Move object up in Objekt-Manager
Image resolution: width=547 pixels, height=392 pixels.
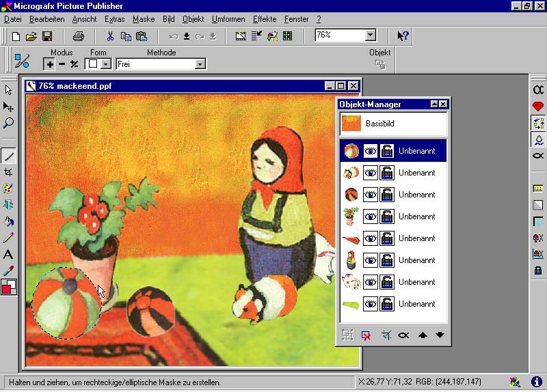point(423,335)
